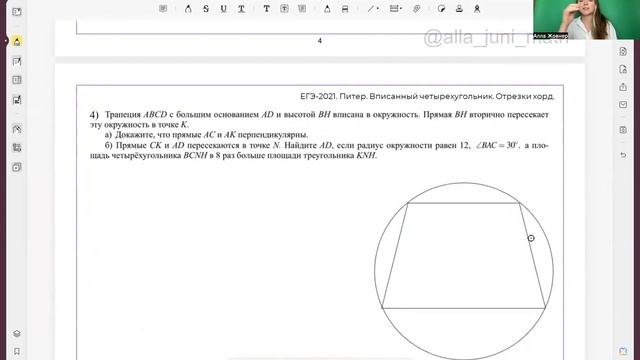The width and height of the screenshot is (640, 360).
Task: Open the layers panel icon
Action: (17, 334)
